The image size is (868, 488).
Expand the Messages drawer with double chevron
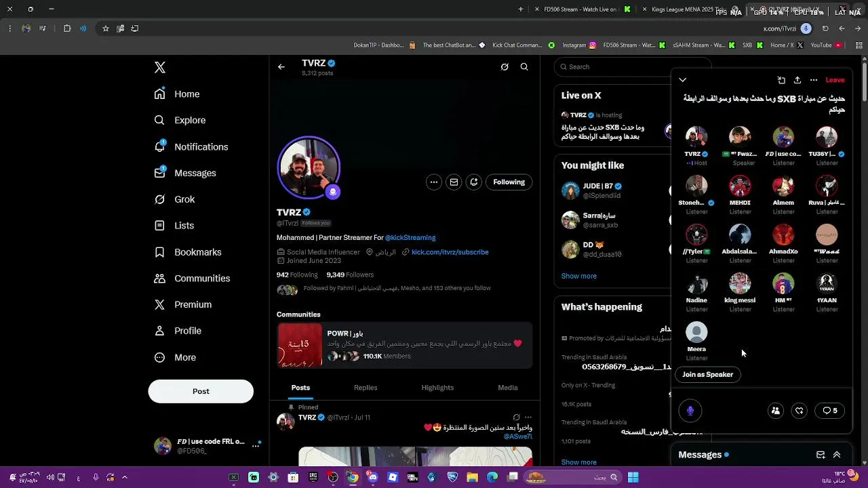[837, 455]
